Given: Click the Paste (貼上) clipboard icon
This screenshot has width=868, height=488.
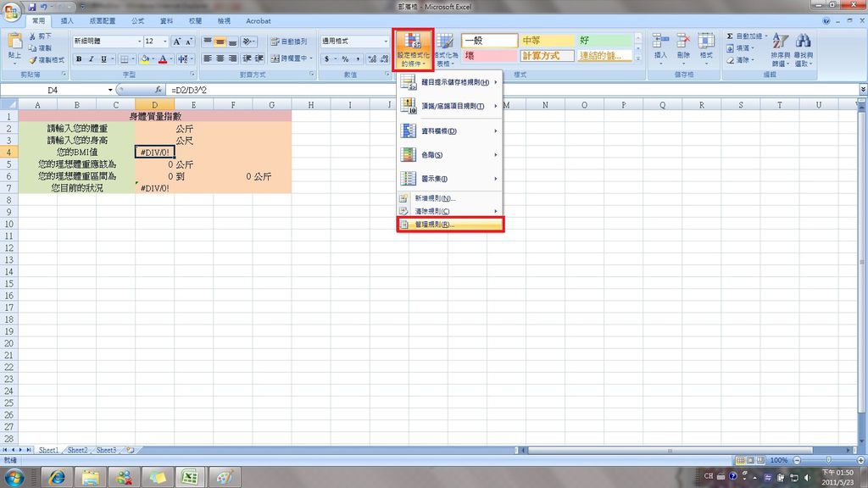Looking at the screenshot, I should 15,42.
